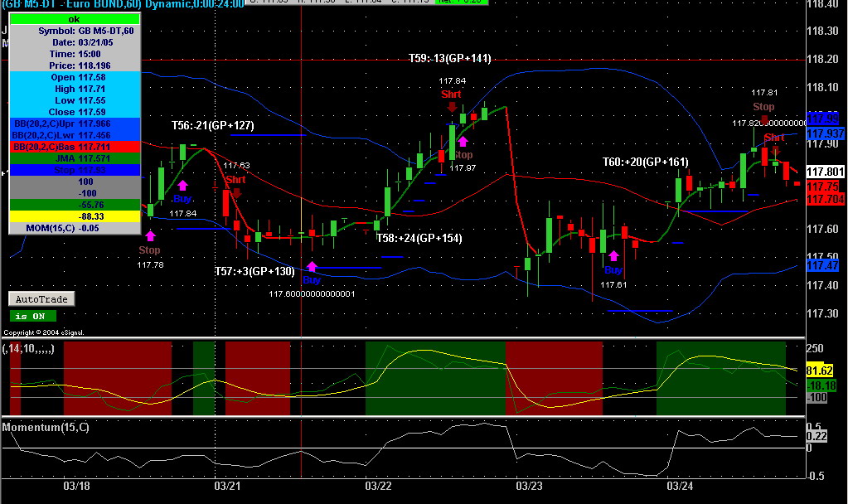The width and height of the screenshot is (848, 504).
Task: Click the 0.22 momentum value tag
Action: coord(817,436)
